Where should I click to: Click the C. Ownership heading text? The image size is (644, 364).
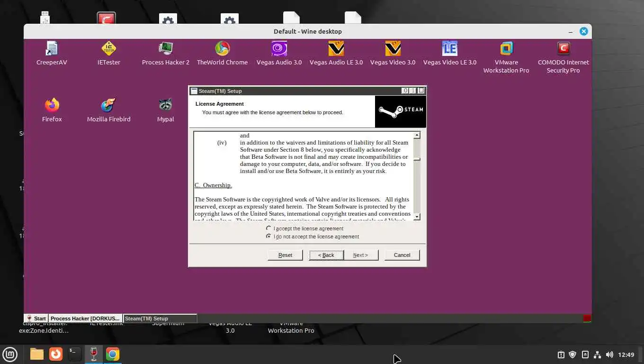click(213, 185)
